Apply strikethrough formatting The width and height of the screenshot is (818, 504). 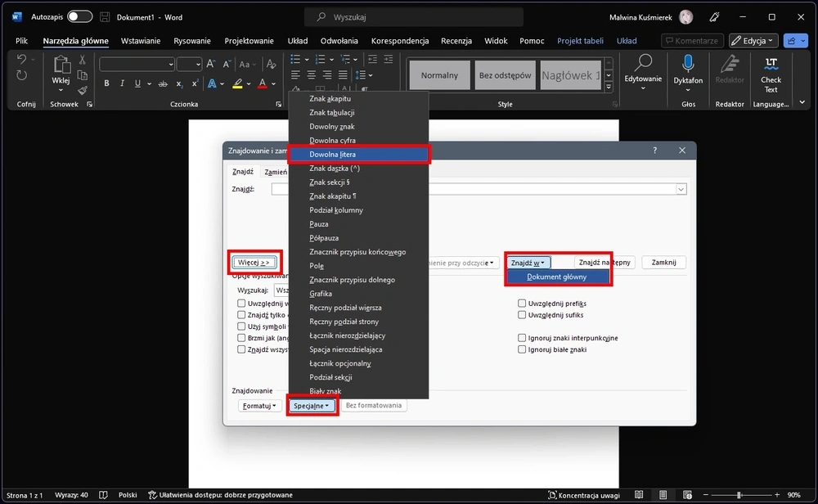click(163, 83)
